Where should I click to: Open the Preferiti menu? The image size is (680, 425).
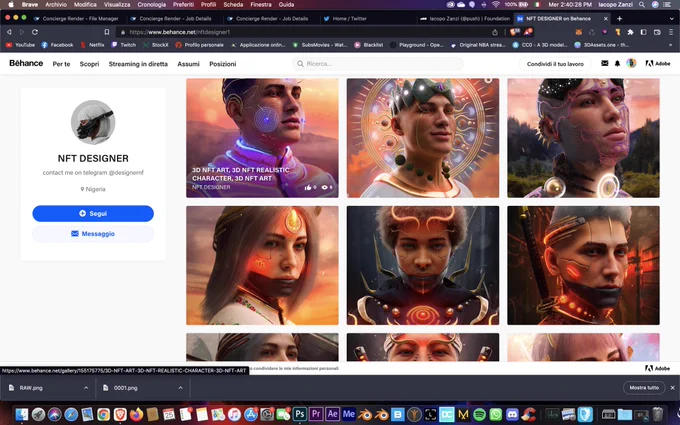(x=183, y=4)
